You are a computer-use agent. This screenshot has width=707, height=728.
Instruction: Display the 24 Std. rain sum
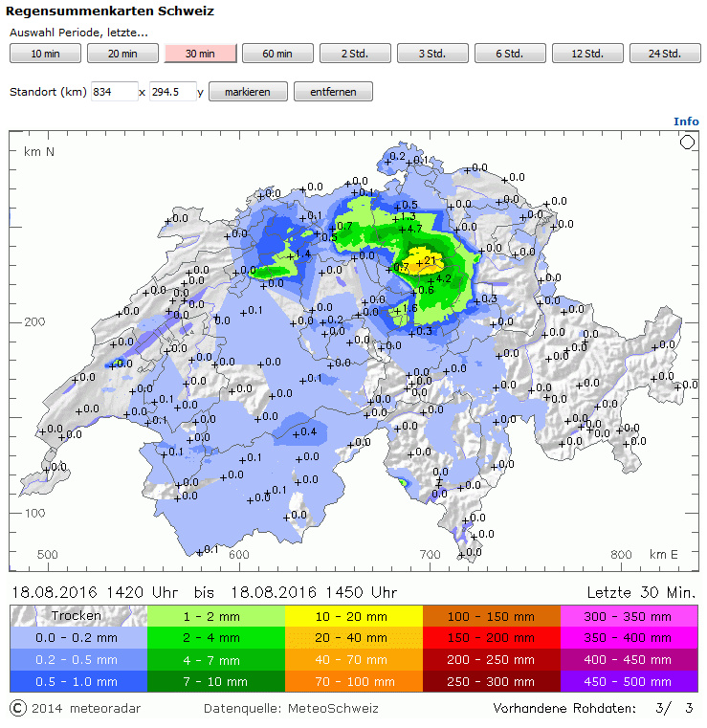(x=665, y=54)
